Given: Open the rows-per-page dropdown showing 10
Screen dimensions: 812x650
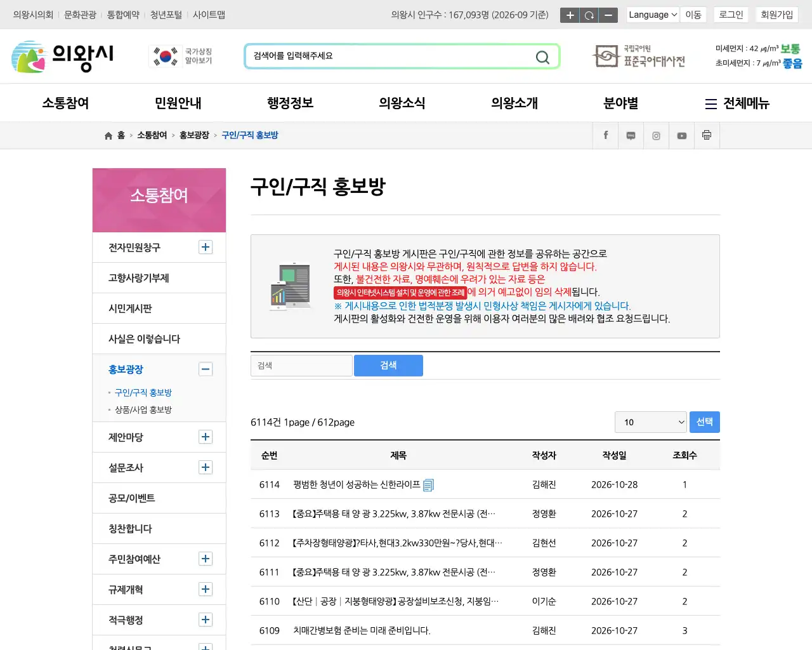Looking at the screenshot, I should pos(651,422).
